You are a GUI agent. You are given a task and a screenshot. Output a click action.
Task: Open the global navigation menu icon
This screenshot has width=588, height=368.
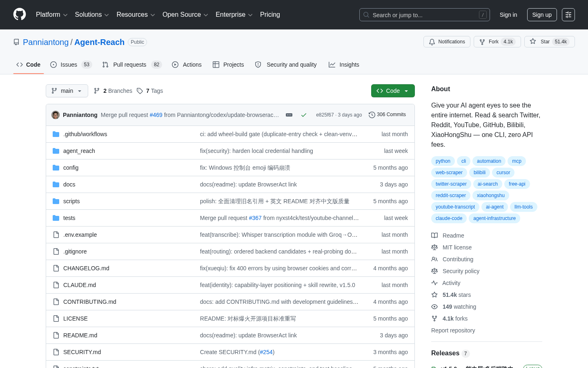(568, 15)
